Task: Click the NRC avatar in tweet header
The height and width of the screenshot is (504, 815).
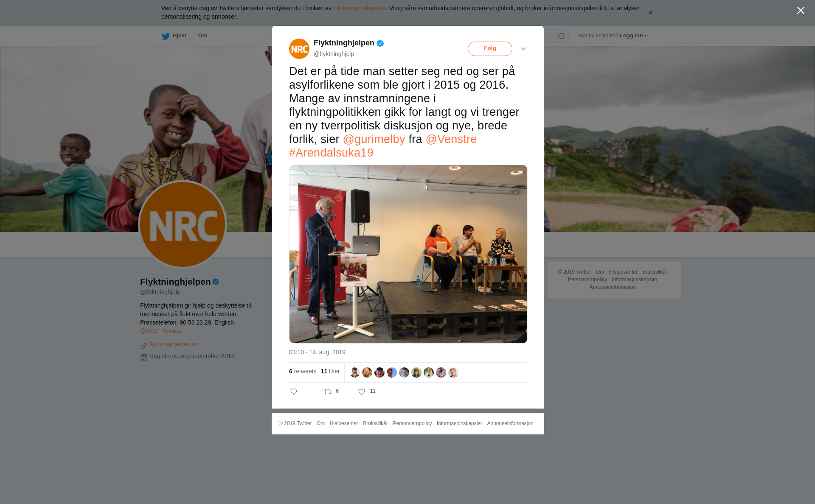Action: click(299, 49)
